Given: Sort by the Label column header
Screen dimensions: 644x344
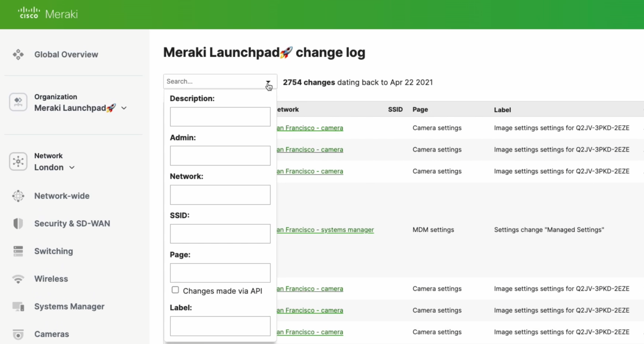Looking at the screenshot, I should (x=502, y=109).
